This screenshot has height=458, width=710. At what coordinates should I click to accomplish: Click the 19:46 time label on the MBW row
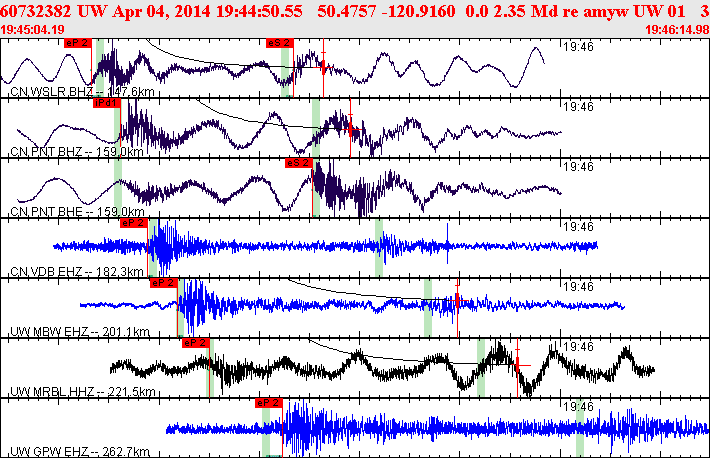click(578, 287)
